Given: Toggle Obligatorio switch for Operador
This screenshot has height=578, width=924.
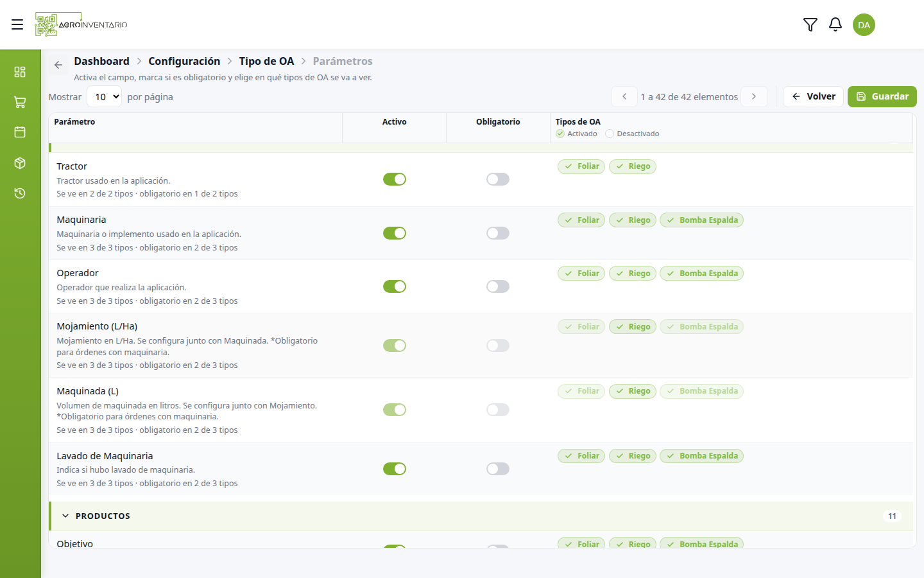Looking at the screenshot, I should 498,286.
